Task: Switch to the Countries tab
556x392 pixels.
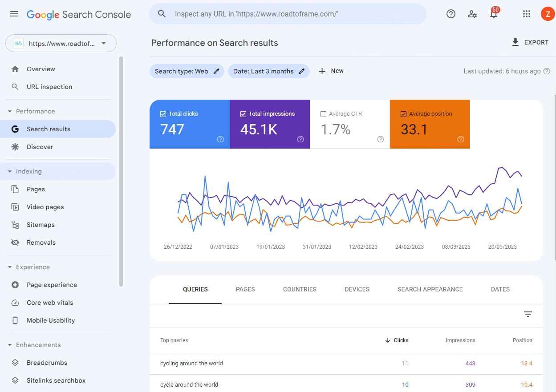Action: pyautogui.click(x=299, y=289)
